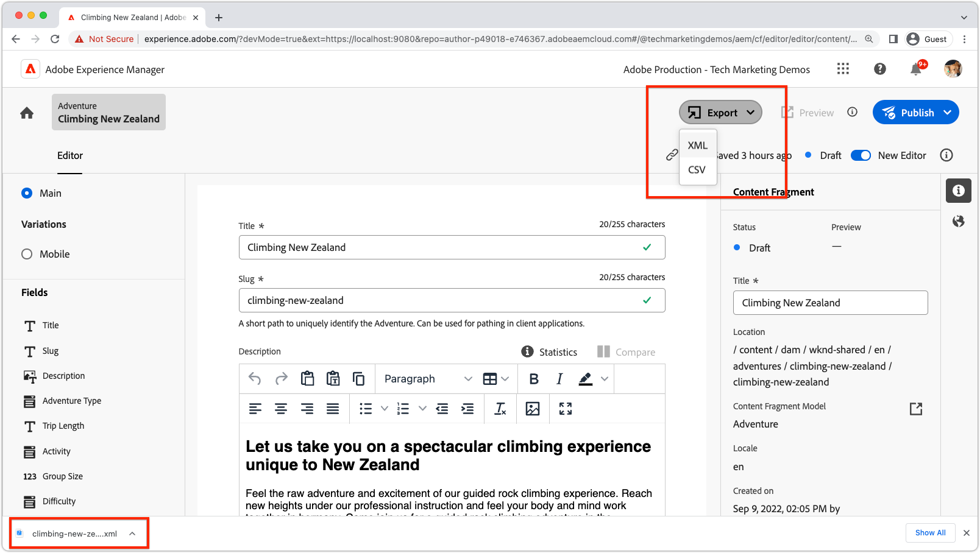This screenshot has height=553, width=980.
Task: Decrease indent of the paragraph
Action: [x=442, y=409]
